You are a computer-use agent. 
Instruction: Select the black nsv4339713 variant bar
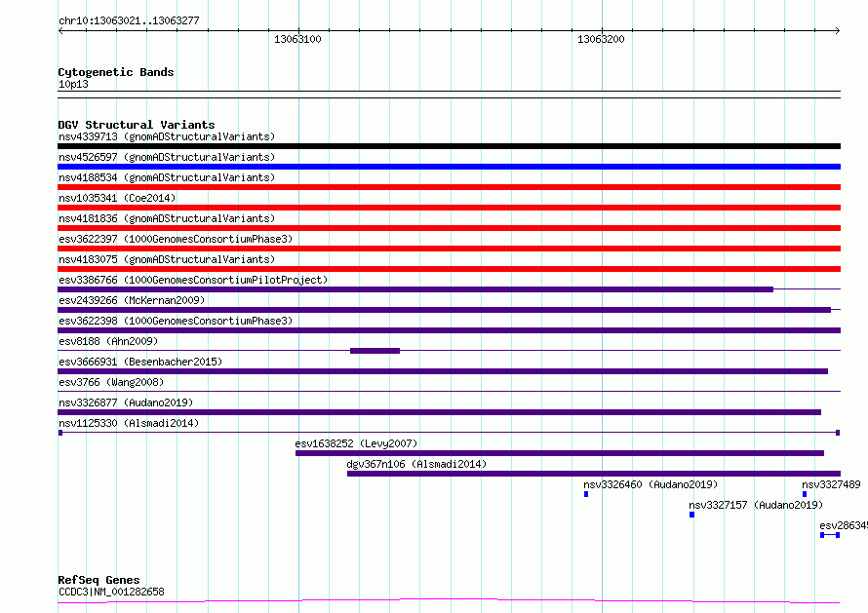pos(449,146)
